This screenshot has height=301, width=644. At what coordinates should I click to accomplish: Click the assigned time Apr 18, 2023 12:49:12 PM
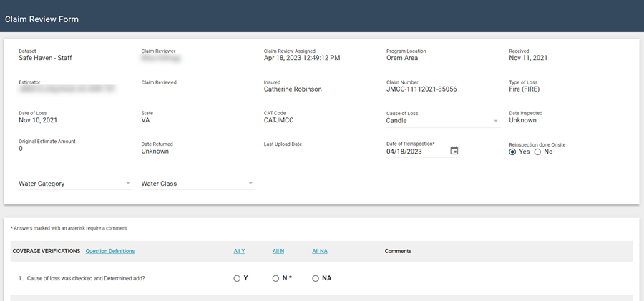[x=302, y=58]
